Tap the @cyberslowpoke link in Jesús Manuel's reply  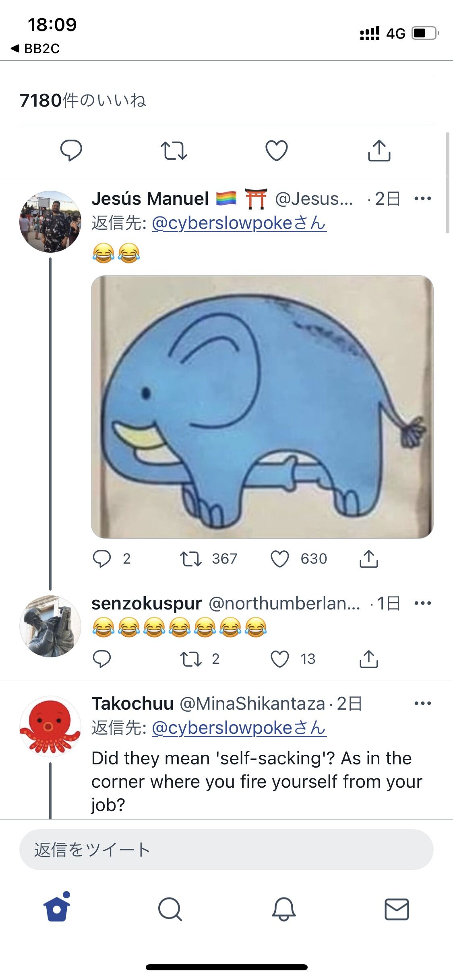tap(239, 223)
